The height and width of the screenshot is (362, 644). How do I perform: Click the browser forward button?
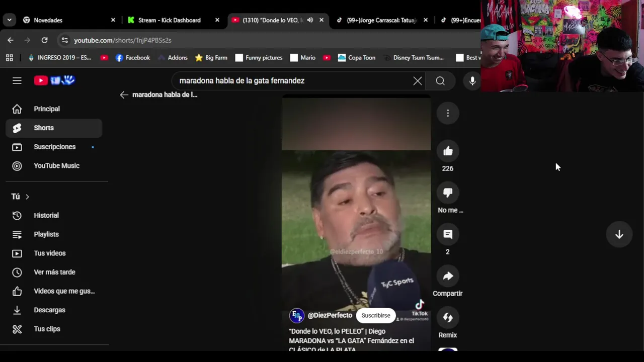[x=27, y=40]
